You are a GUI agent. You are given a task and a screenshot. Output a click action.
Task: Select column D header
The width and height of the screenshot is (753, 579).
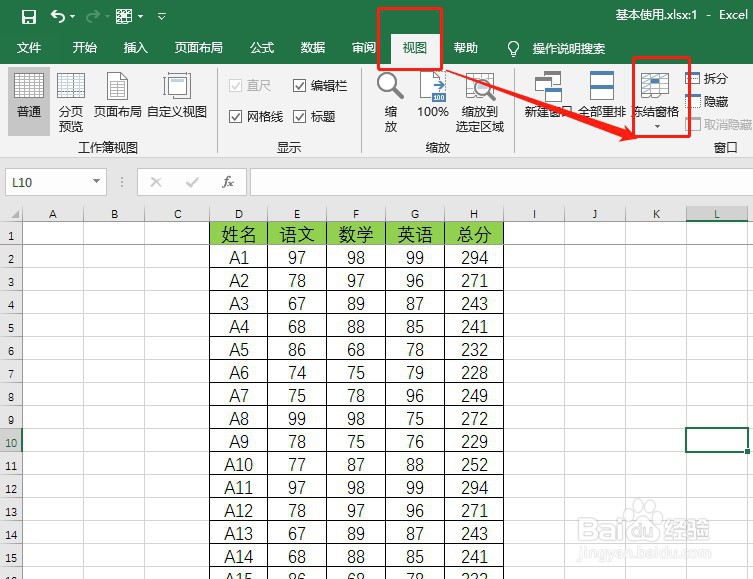tap(239, 214)
